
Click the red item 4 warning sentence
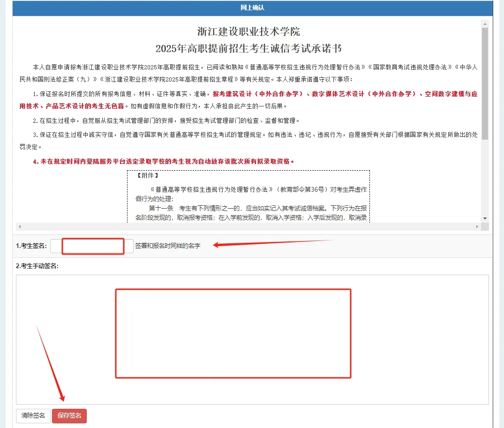point(164,161)
